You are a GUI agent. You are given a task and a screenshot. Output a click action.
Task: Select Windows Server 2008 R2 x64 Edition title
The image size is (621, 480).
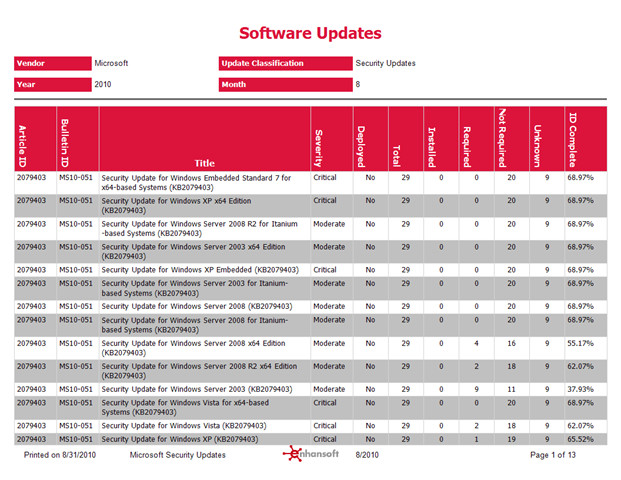coord(199,371)
